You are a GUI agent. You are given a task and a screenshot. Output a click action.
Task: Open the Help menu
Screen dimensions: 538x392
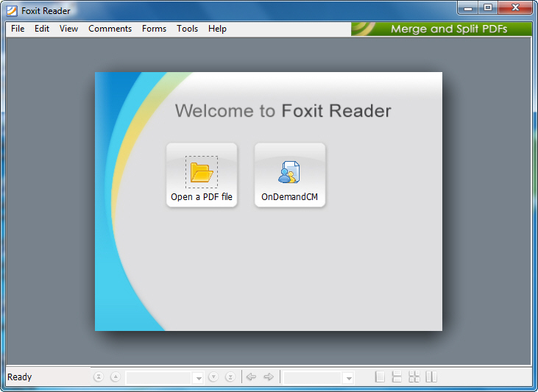pos(217,29)
